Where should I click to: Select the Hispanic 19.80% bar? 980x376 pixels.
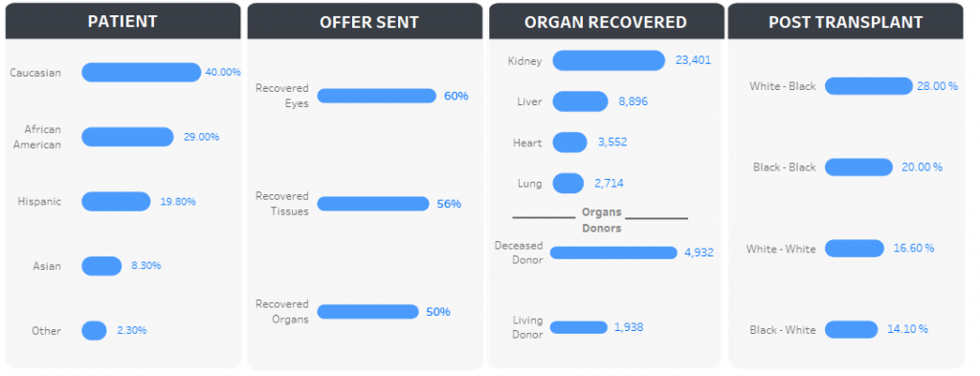coord(116,202)
